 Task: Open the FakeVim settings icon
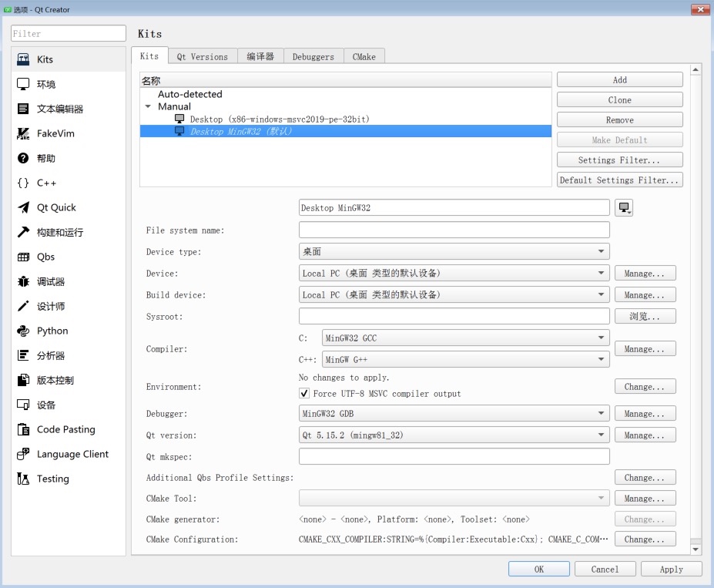(23, 133)
